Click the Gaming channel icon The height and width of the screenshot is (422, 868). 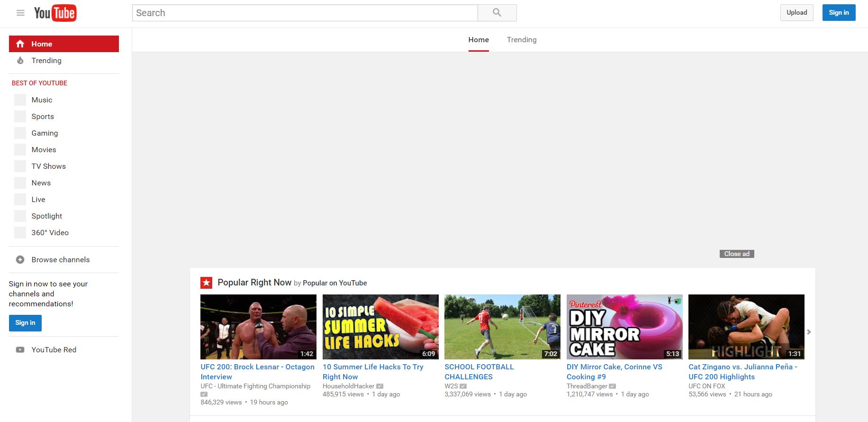pyautogui.click(x=20, y=133)
